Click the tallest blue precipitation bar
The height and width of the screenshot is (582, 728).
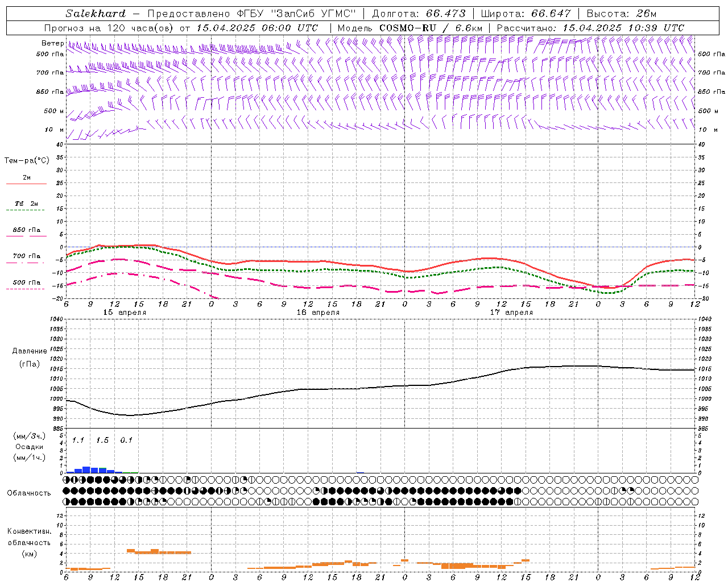[86, 469]
